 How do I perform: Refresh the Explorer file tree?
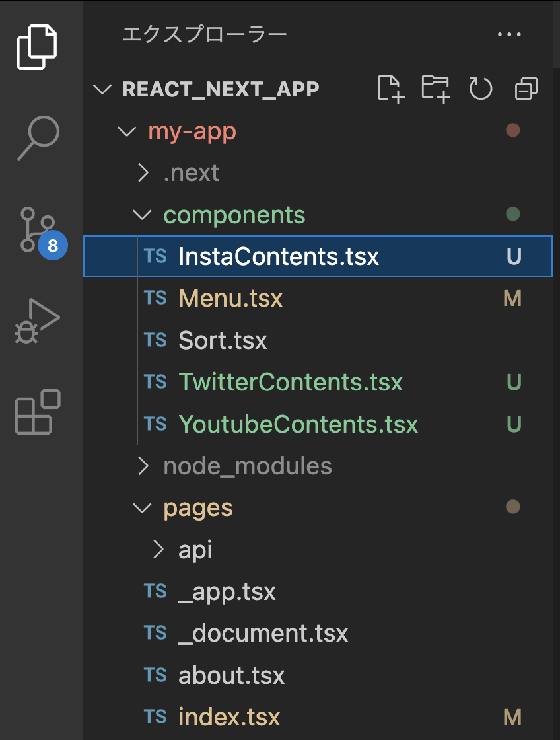click(x=481, y=89)
